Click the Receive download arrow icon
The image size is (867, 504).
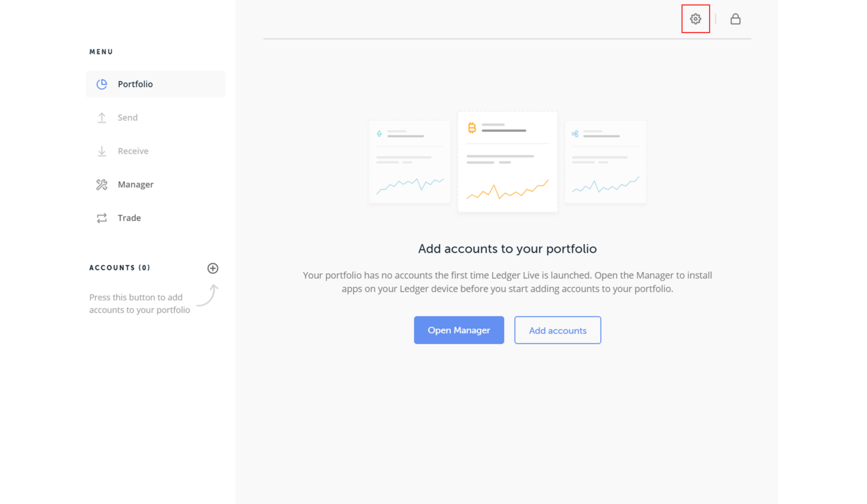[x=102, y=151]
